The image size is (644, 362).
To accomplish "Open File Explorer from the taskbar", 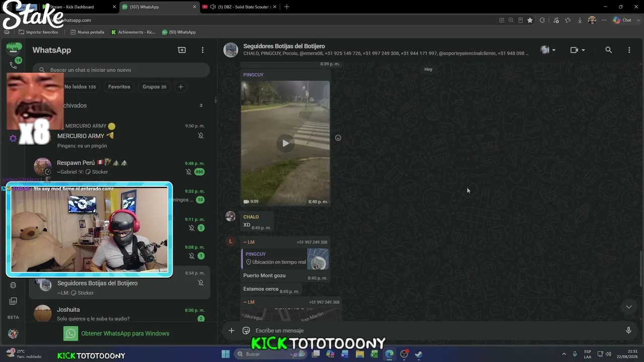I will click(x=360, y=354).
